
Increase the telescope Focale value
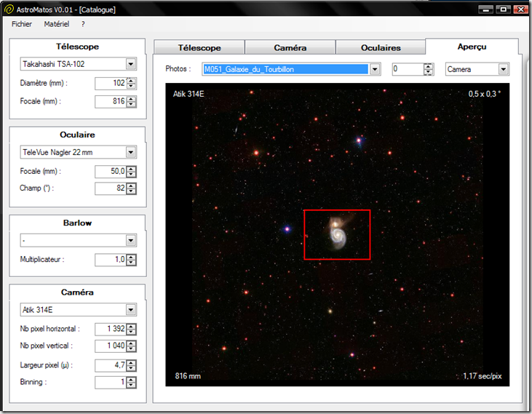[131, 99]
